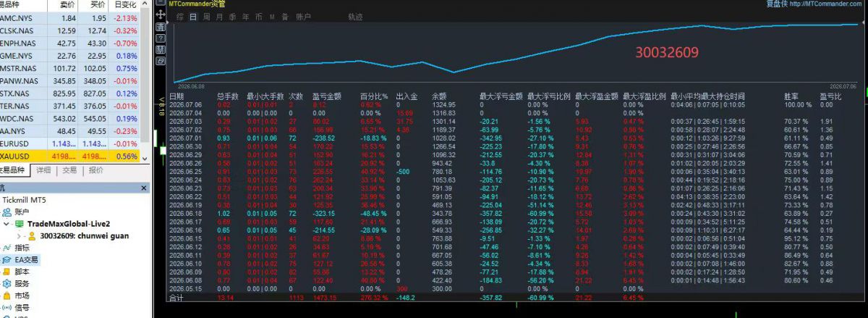This screenshot has width=868, height=318.
Task: Expand the 30032609: chunwei guan node
Action: 20,235
